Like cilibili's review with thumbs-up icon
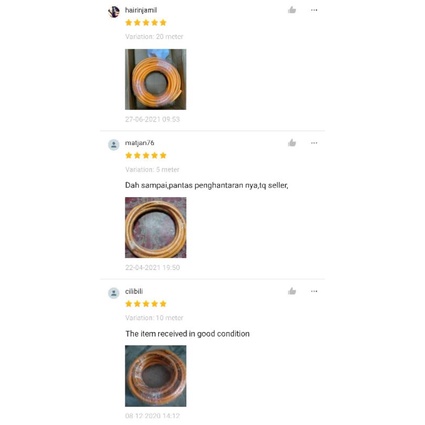425x425 pixels. point(292,291)
